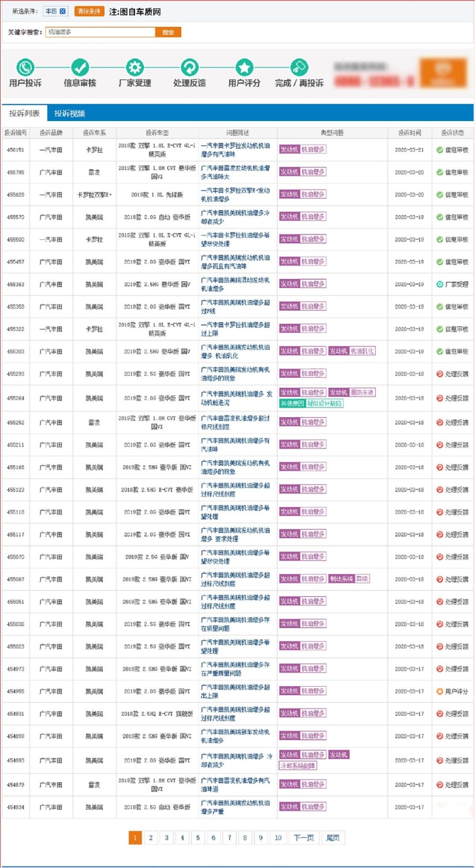The image size is (475, 868).
Task: Click the 一汽丰田 brand cell in row 455500
Action: [51, 239]
